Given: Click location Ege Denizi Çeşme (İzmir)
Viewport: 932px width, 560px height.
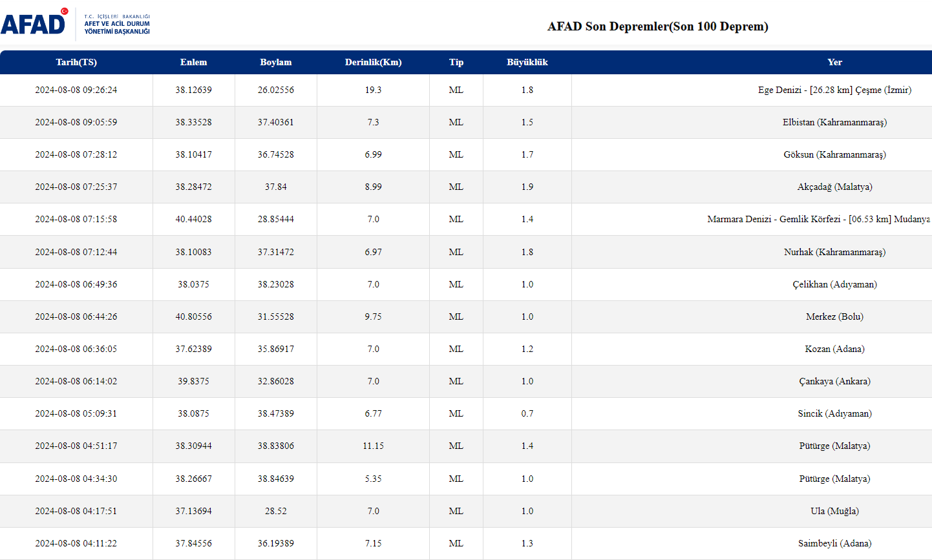Looking at the screenshot, I should tap(835, 90).
